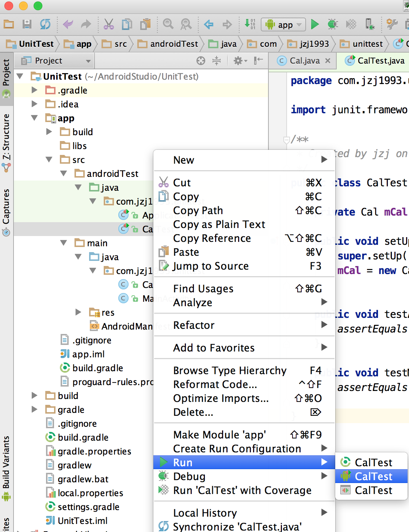
Task: Select Refactor from the context menu
Action: click(x=194, y=325)
